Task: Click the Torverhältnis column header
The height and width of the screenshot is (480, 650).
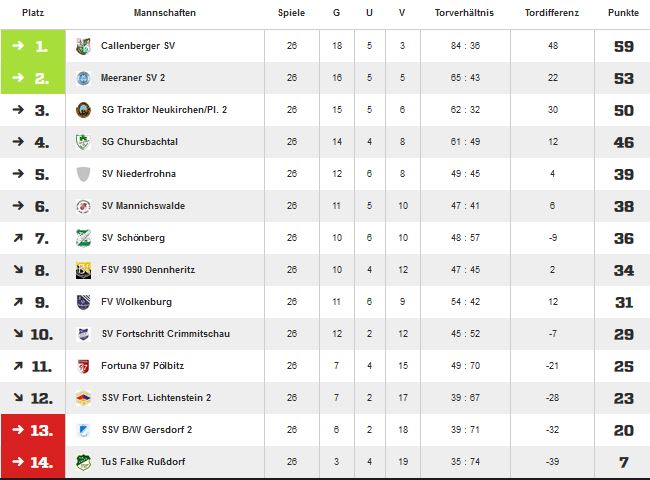Action: coord(464,13)
